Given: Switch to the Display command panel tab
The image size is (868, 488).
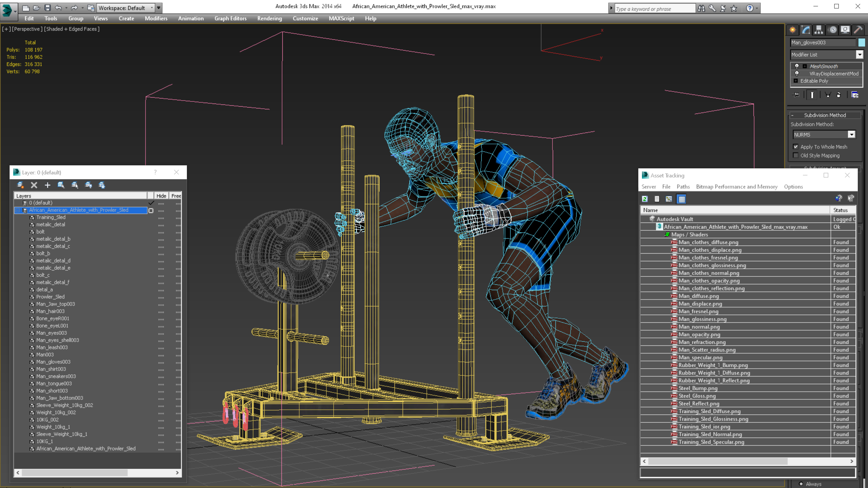Looking at the screenshot, I should click(x=845, y=30).
